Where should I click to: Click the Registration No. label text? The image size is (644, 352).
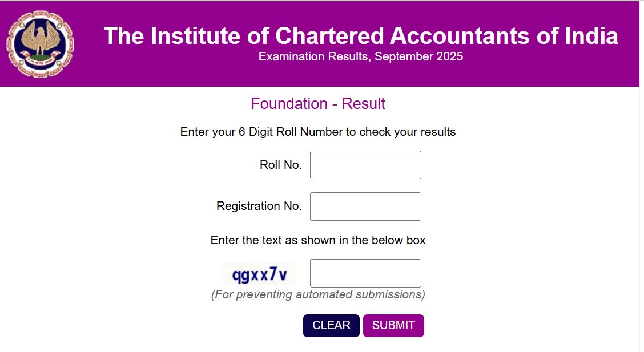[x=259, y=206]
